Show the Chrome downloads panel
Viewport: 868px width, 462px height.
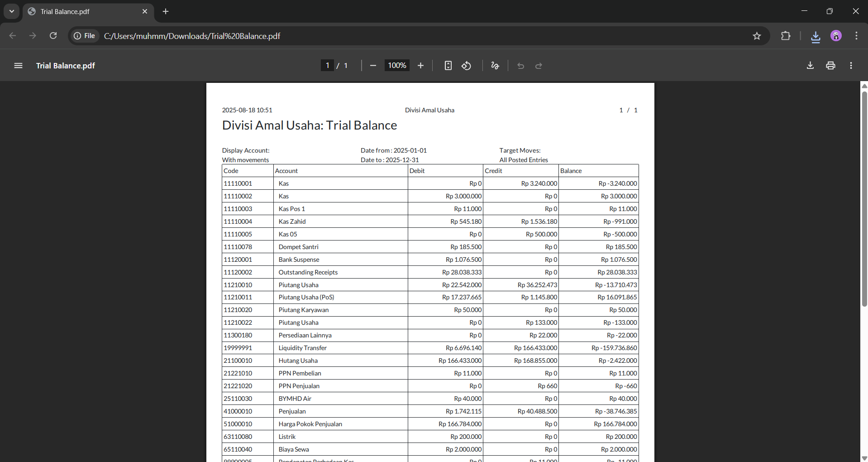[x=816, y=36]
